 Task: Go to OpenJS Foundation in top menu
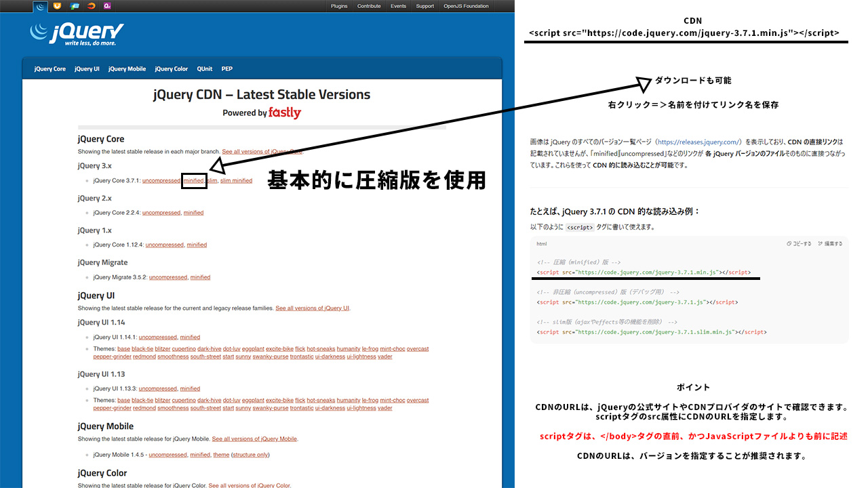tap(466, 6)
